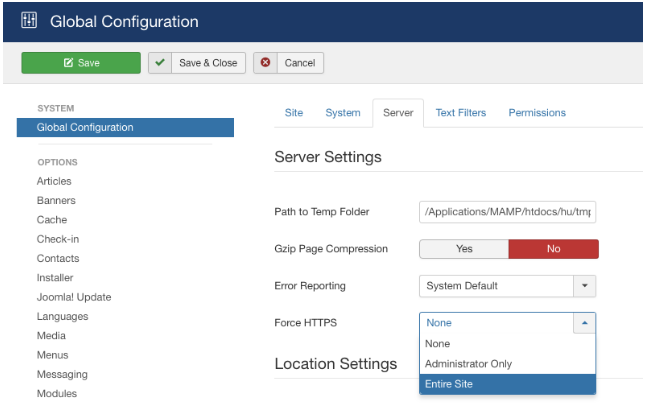This screenshot has height=403, width=646.
Task: Collapse the Force HTTPS dropdown arrow
Action: 584,323
